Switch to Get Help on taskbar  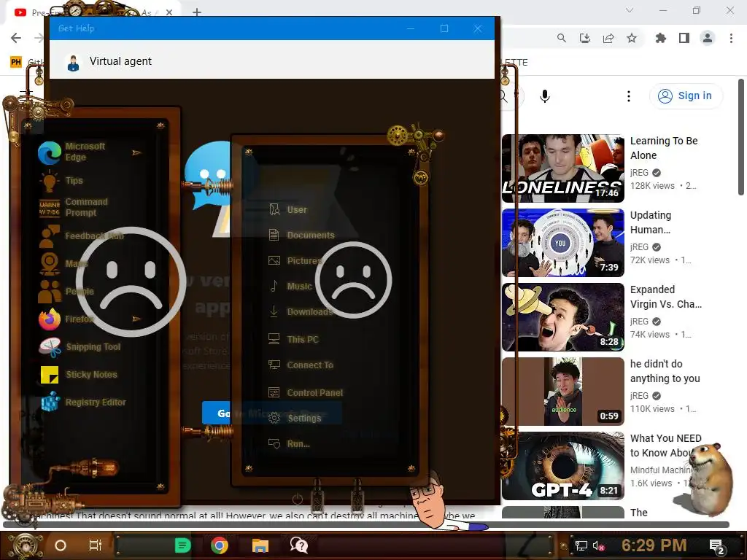click(x=299, y=545)
